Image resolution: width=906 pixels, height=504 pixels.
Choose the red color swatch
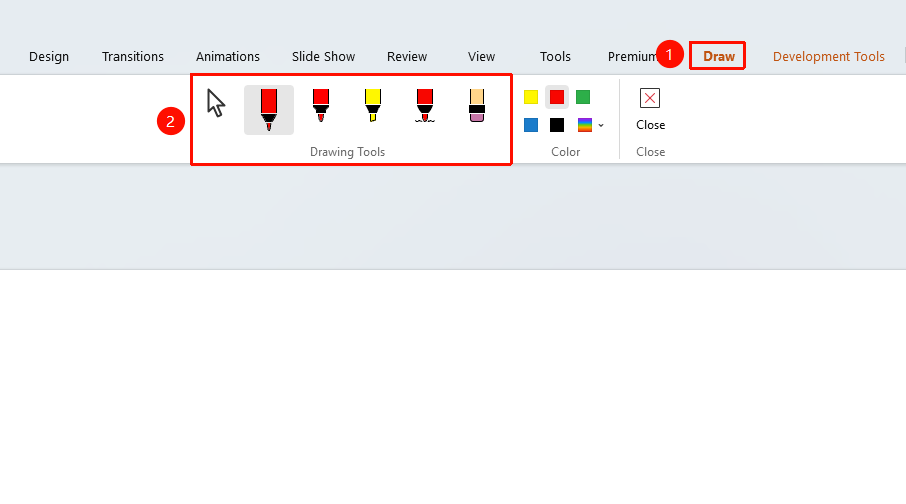pos(557,97)
